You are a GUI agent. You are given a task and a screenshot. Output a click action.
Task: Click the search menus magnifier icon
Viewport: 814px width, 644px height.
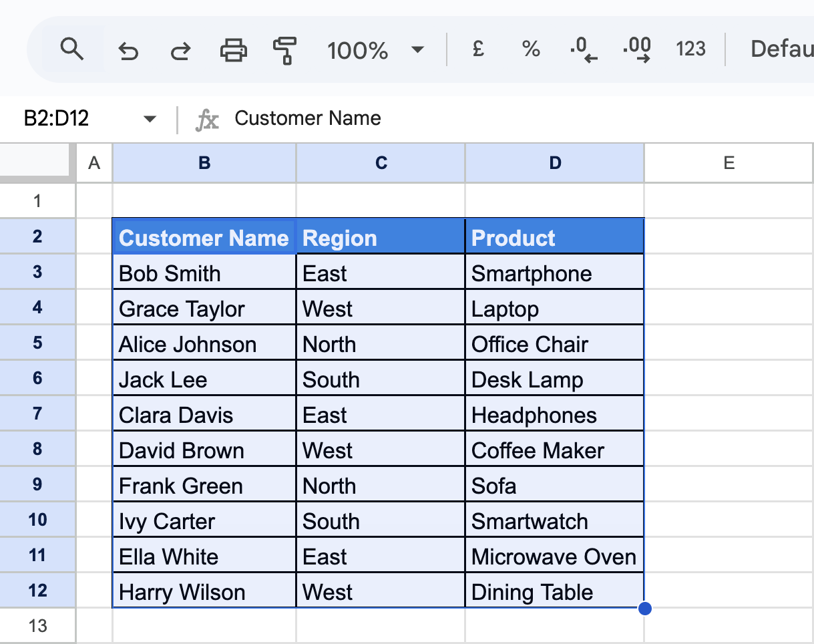pos(71,49)
